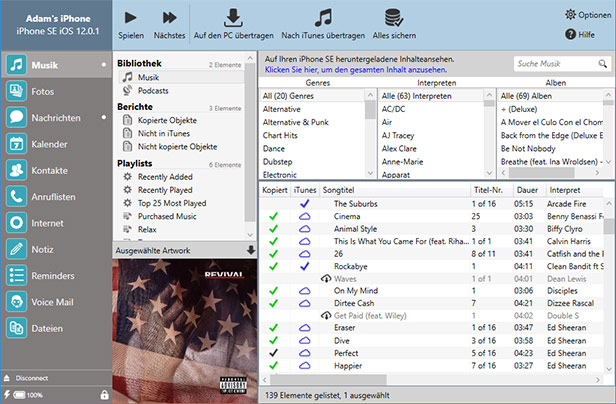Image resolution: width=616 pixels, height=404 pixels.
Task: Sort by the Kopiert column header
Action: [x=275, y=190]
